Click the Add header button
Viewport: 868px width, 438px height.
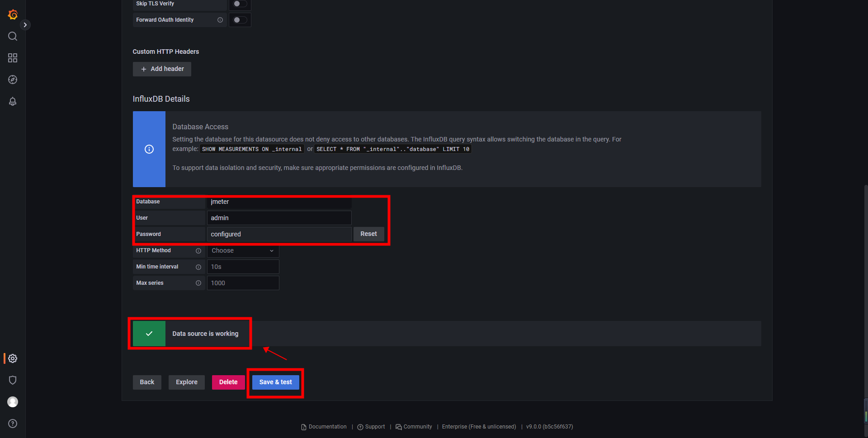pyautogui.click(x=162, y=69)
